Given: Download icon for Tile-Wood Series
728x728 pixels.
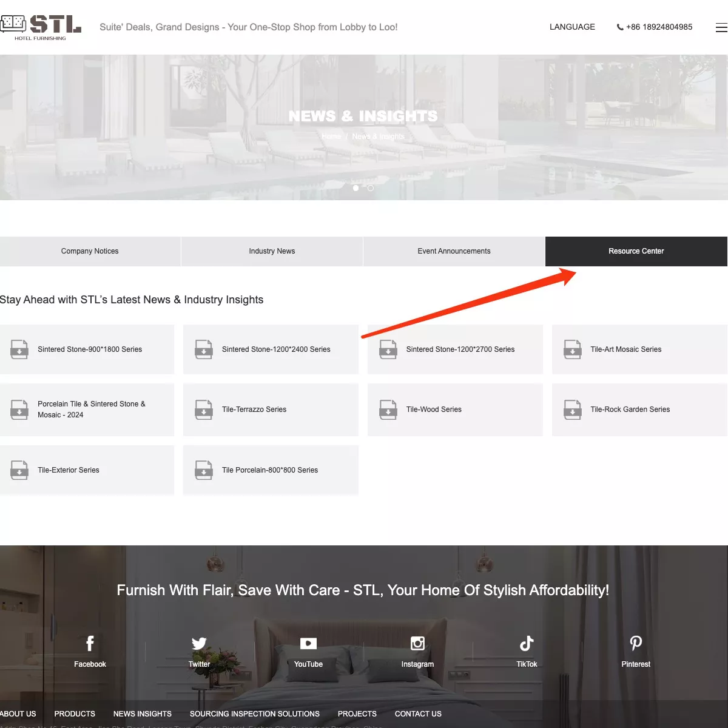Looking at the screenshot, I should pos(388,409).
